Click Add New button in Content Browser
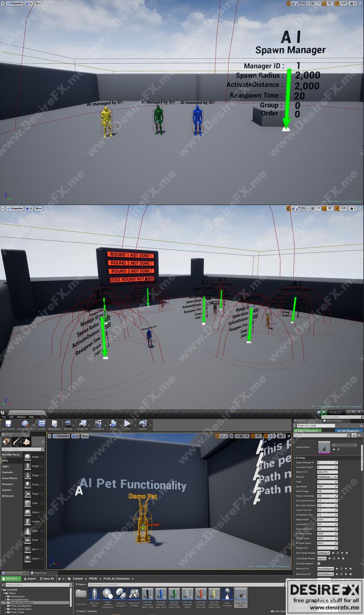The height and width of the screenshot is (615, 364). click(11, 579)
